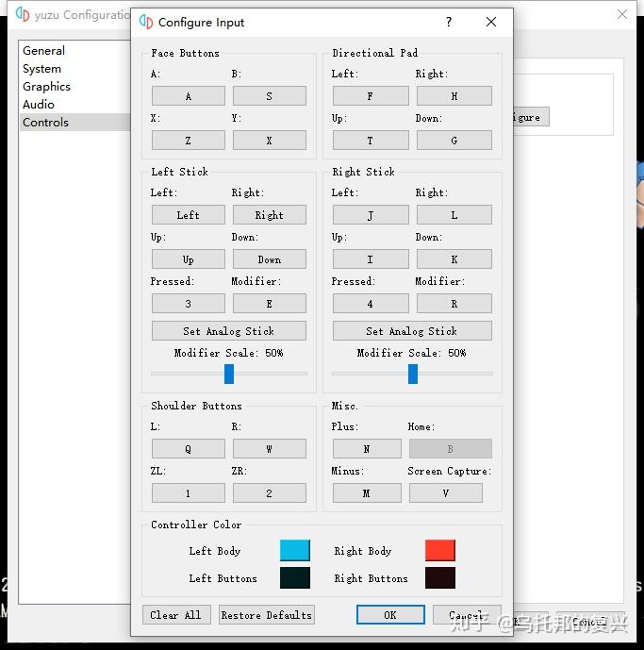Rebind shoulder button R mapped to W
This screenshot has width=644, height=650.
click(270, 448)
